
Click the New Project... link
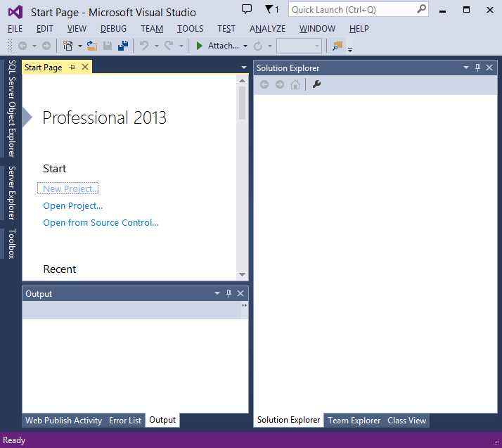click(x=70, y=188)
